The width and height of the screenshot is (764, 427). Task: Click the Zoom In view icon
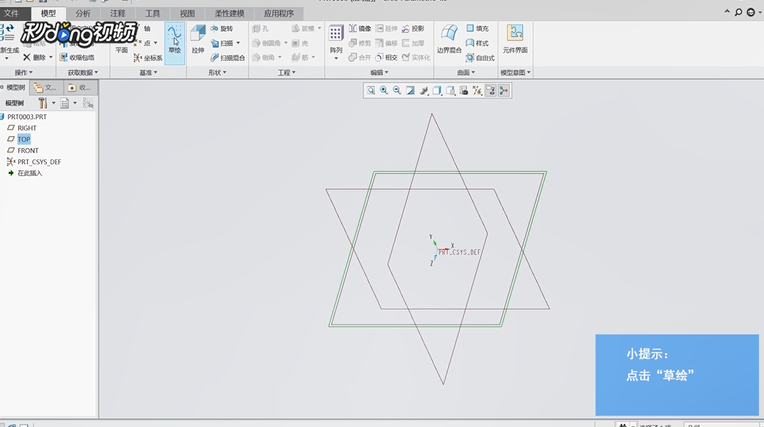point(384,91)
